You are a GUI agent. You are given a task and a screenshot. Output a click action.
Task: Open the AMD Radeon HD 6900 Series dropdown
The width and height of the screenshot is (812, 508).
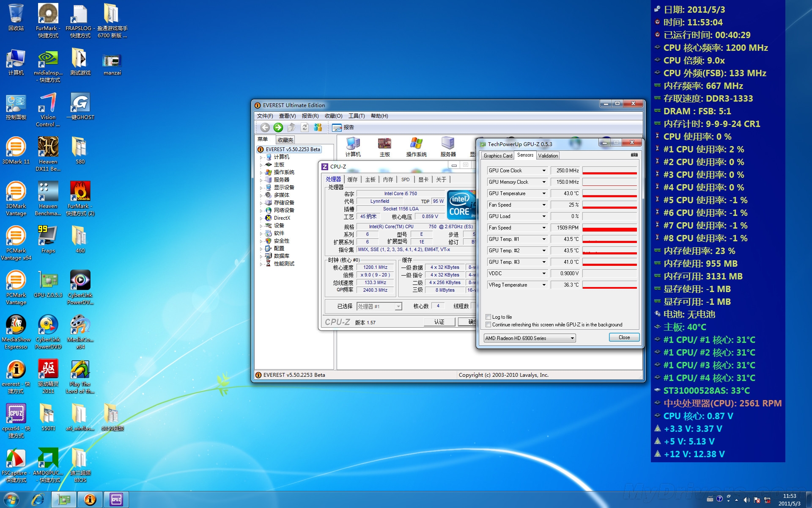pos(529,338)
